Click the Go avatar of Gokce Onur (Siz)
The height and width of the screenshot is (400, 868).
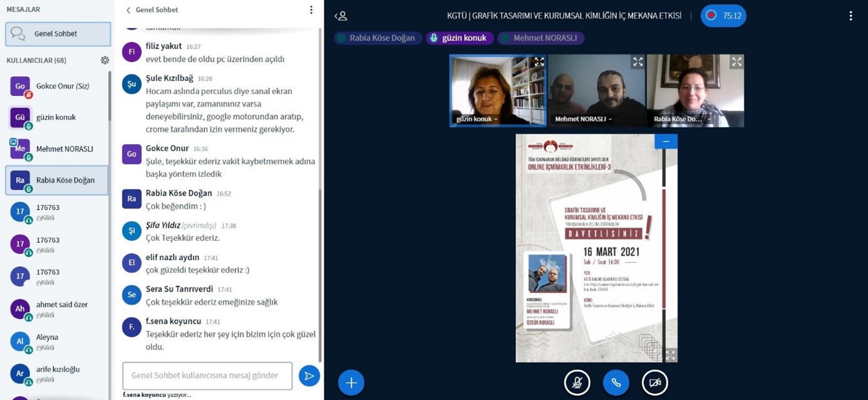[20, 86]
